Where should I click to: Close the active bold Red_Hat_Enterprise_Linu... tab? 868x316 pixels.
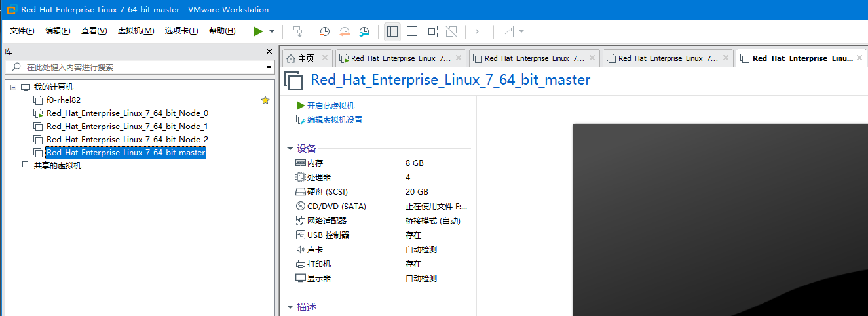pos(861,58)
